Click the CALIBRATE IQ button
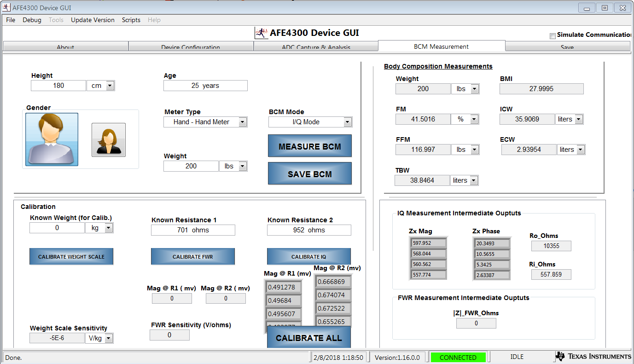The height and width of the screenshot is (364, 634). [x=309, y=256]
